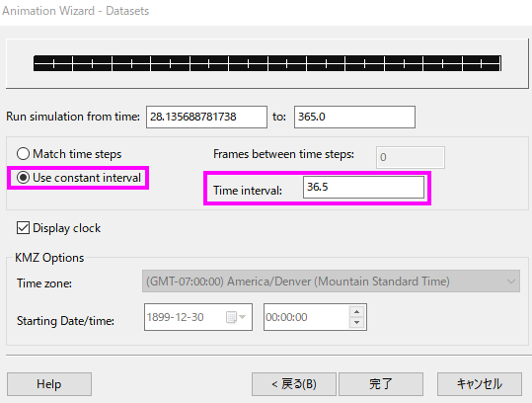The image size is (532, 403).
Task: Click the simulation start time field
Action: 206,117
